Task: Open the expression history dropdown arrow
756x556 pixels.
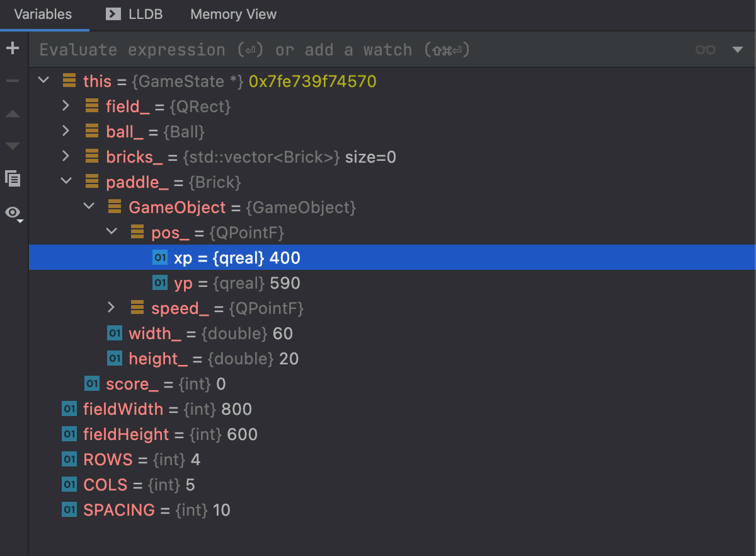Action: coord(738,50)
